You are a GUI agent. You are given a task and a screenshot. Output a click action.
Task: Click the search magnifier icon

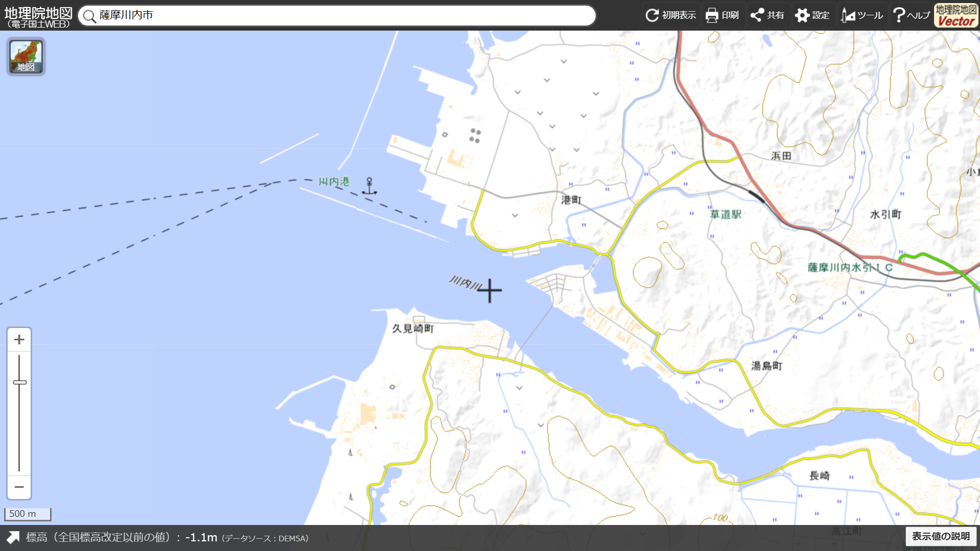click(x=89, y=16)
